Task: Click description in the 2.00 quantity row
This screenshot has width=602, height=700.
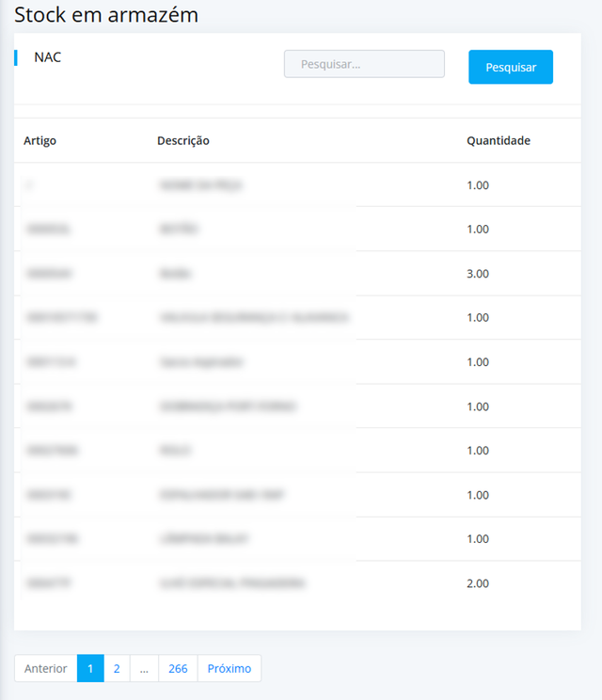Action: [x=232, y=583]
